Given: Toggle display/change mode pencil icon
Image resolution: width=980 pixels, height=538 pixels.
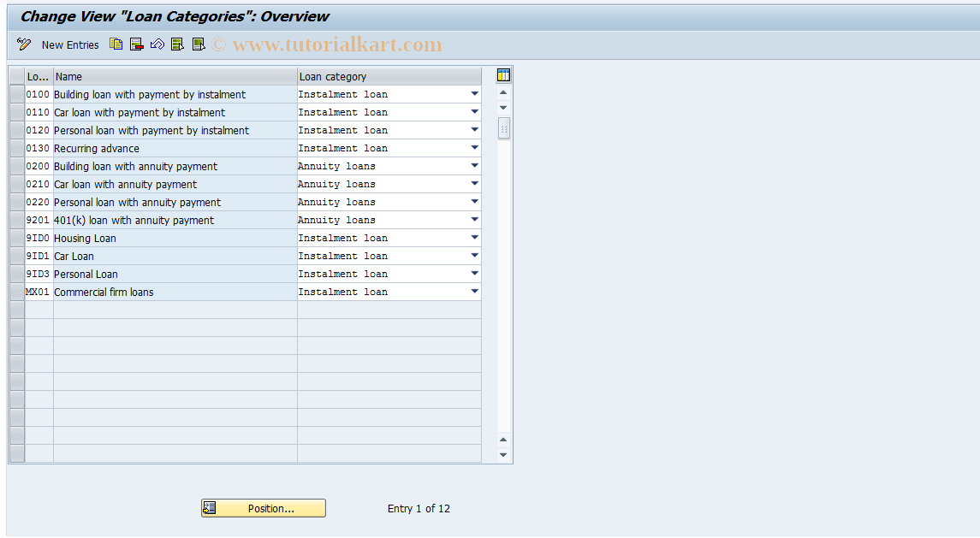Looking at the screenshot, I should (24, 44).
